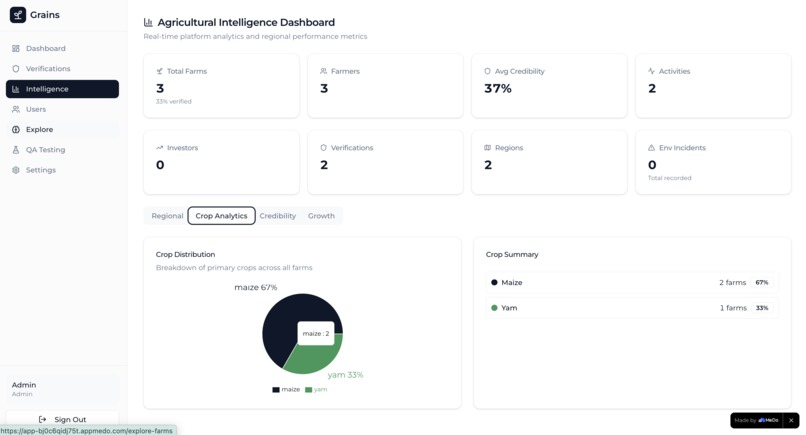Click the Settings gear icon in sidebar

pos(16,170)
